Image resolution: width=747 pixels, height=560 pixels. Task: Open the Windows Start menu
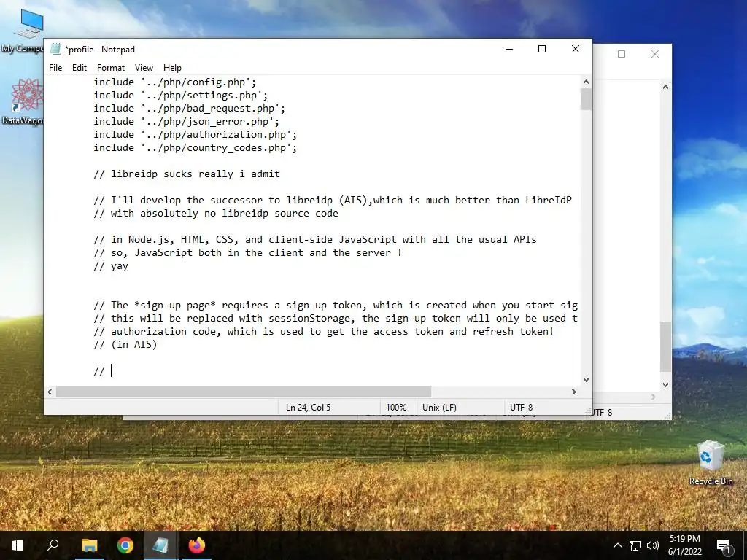coord(18,545)
